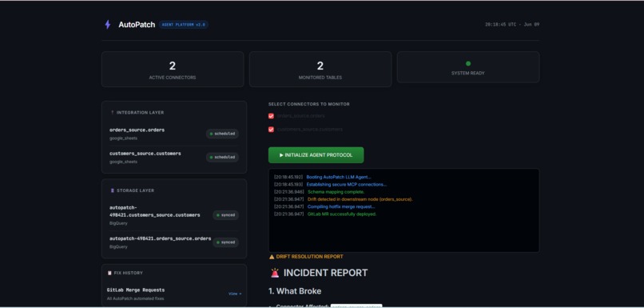Viewport: 644px width, 308px height.
Task: Uncheck the orders_source.orders monitor checkbox
Action: 271,116
